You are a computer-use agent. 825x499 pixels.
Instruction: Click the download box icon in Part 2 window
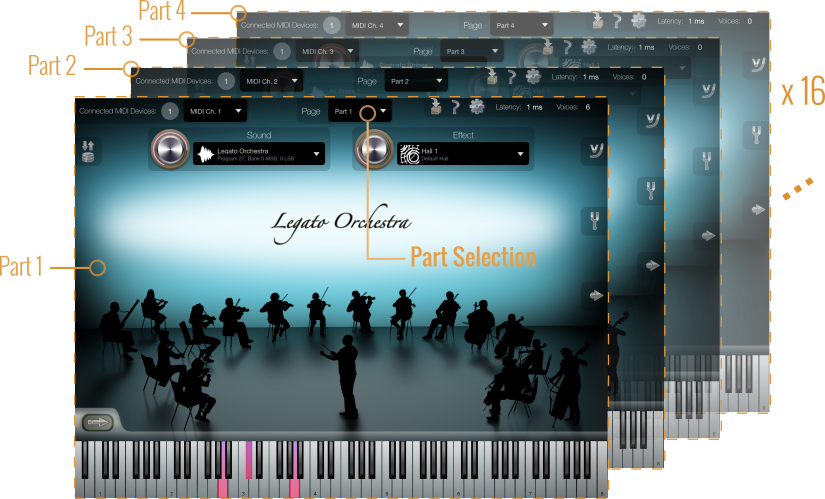(492, 77)
